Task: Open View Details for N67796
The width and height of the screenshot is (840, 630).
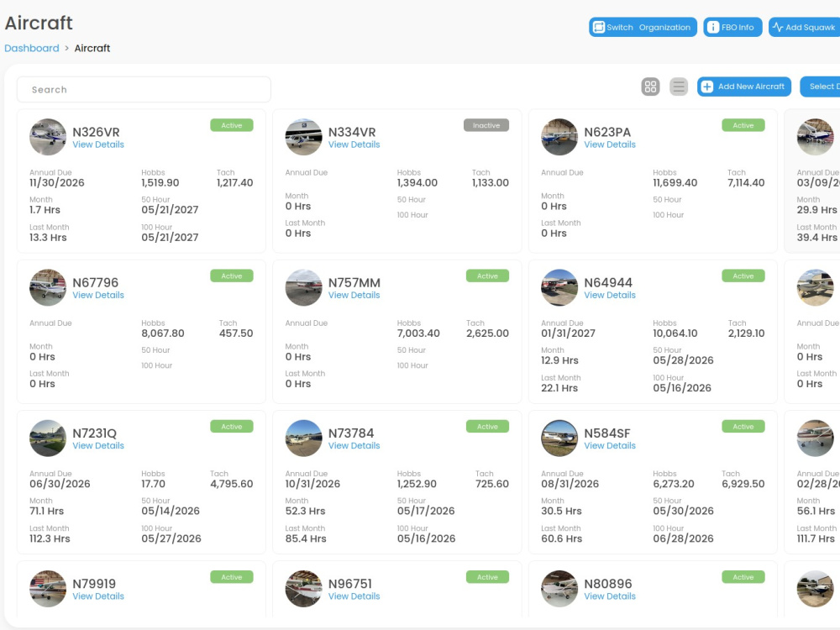Action: pos(98,295)
